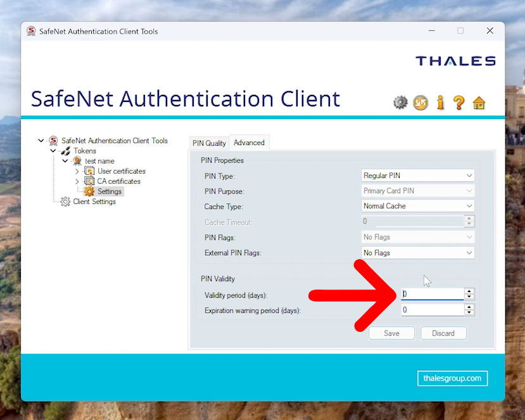Increment Validity period using its up spinner
525x420 pixels.
point(469,291)
